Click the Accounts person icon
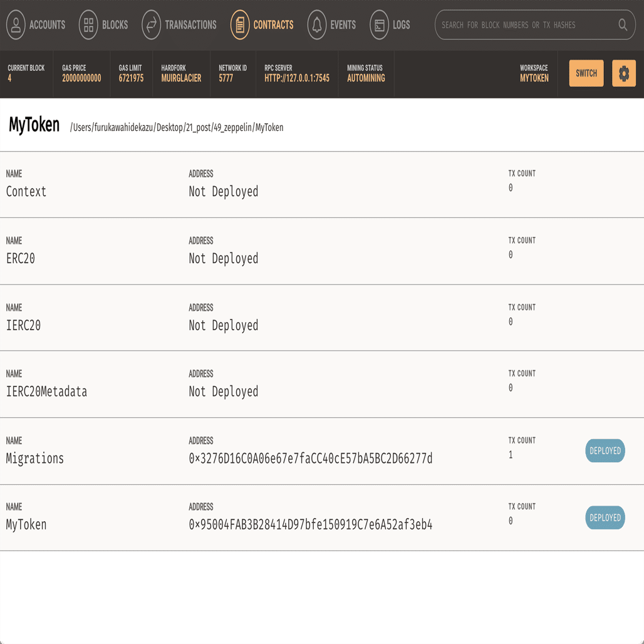This screenshot has width=644, height=644. [16, 24]
